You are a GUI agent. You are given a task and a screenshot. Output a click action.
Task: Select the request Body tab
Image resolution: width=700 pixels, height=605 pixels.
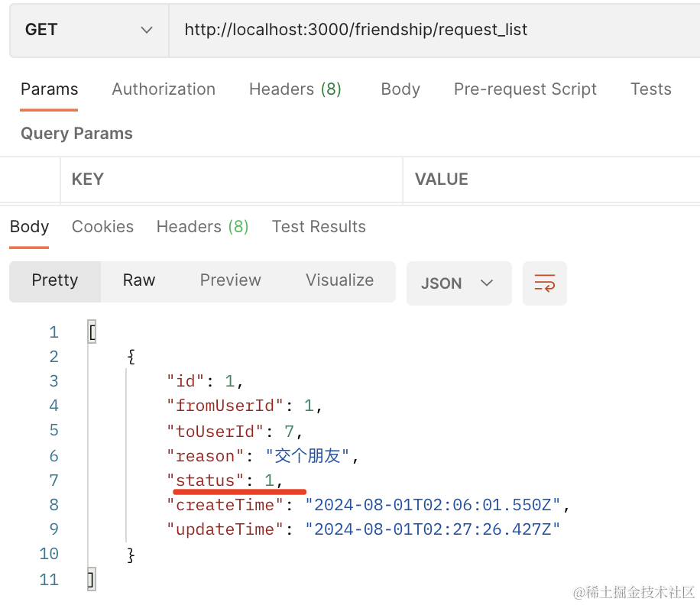click(400, 89)
